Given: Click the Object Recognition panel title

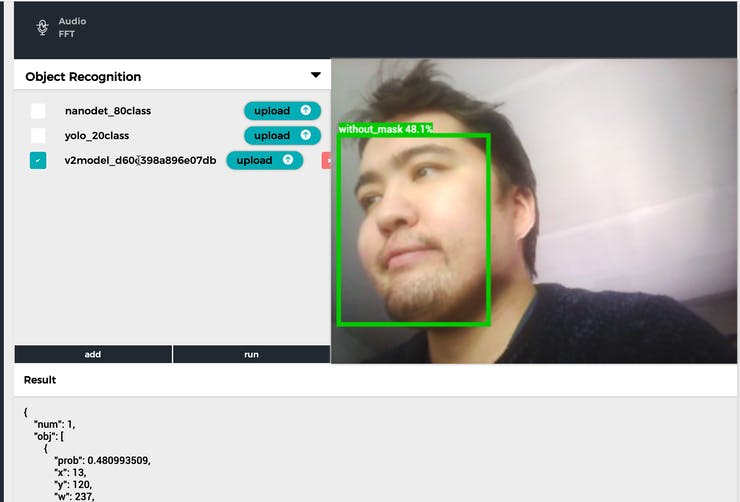Looking at the screenshot, I should pyautogui.click(x=83, y=77).
